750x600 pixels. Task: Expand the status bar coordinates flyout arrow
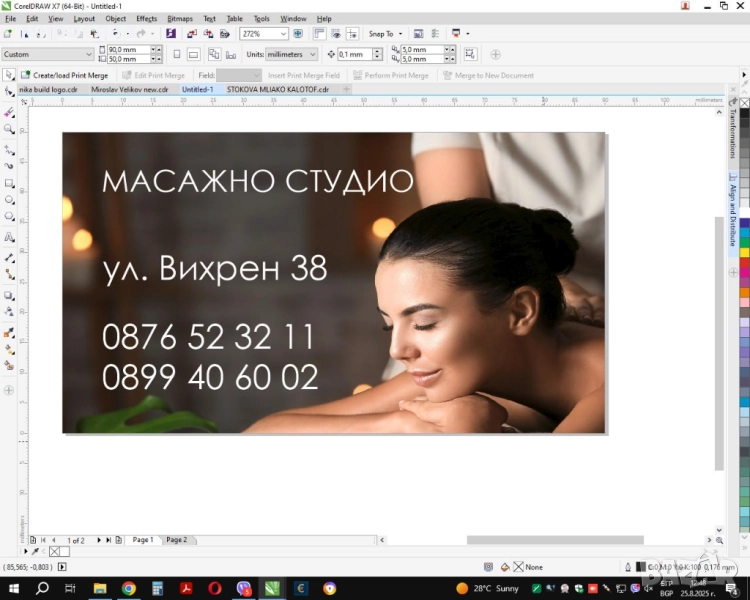point(62,567)
